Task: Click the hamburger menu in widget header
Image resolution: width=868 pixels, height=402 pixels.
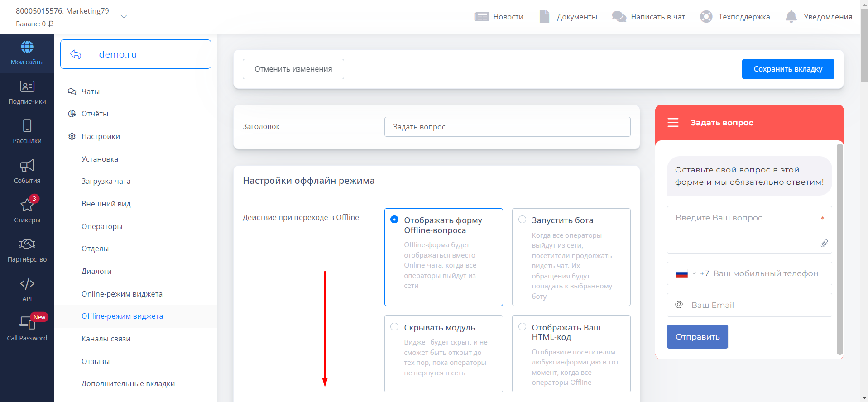Action: [673, 123]
